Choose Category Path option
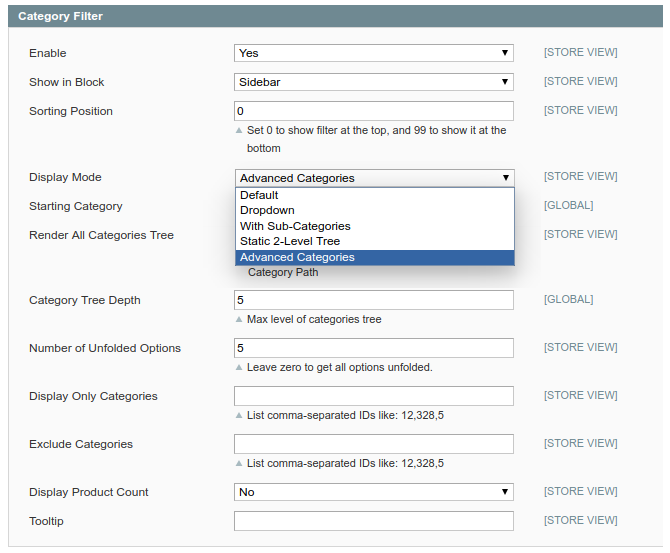 pyautogui.click(x=283, y=272)
